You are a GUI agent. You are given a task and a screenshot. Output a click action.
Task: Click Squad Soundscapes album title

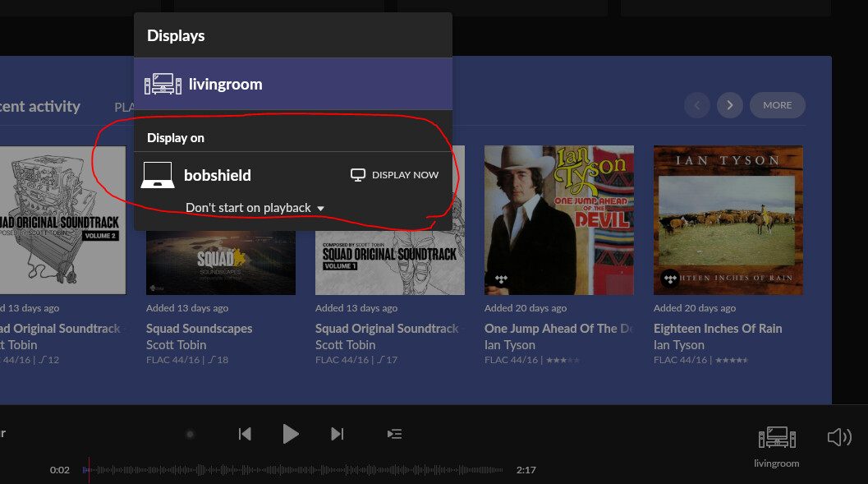tap(200, 329)
